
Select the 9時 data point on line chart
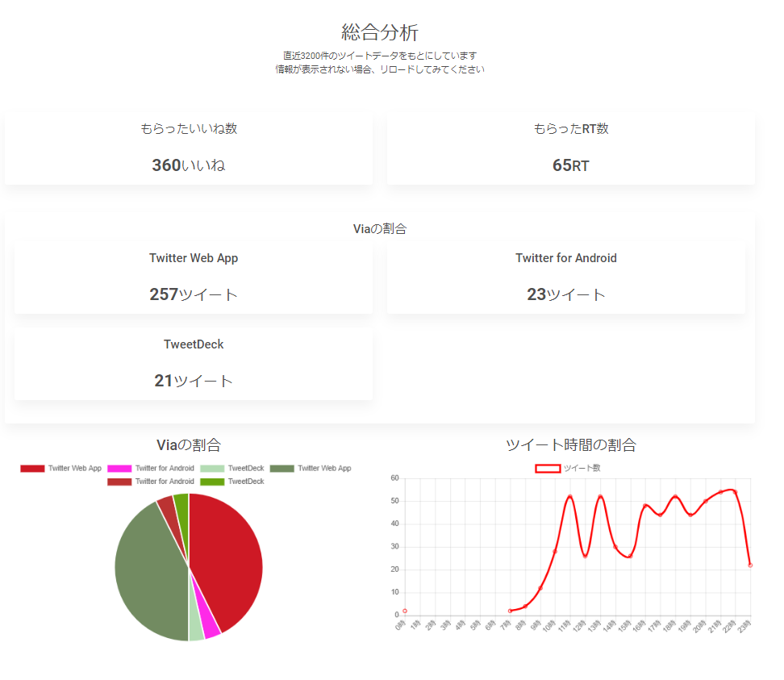[x=540, y=588]
